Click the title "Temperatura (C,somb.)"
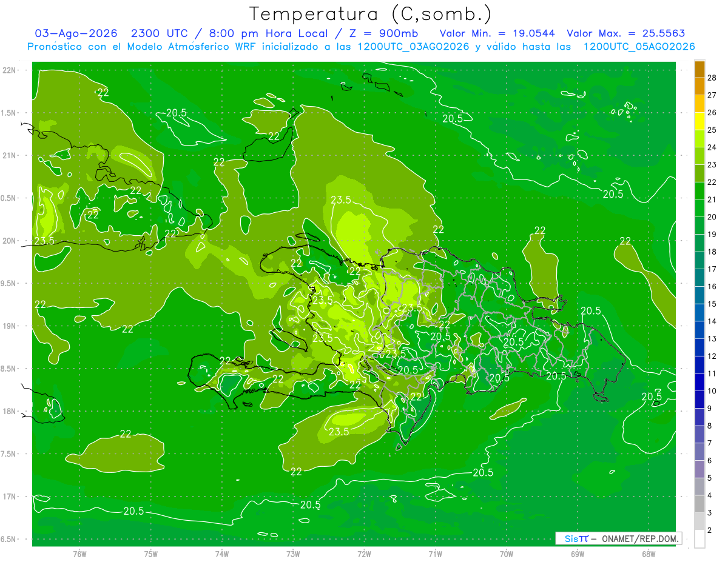This screenshot has height=562, width=728. click(x=371, y=14)
